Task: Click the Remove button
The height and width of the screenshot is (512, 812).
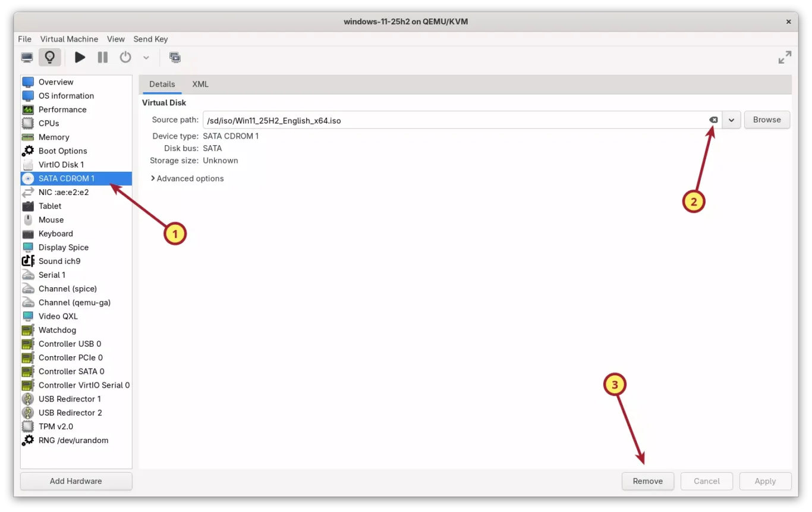Action: click(648, 481)
